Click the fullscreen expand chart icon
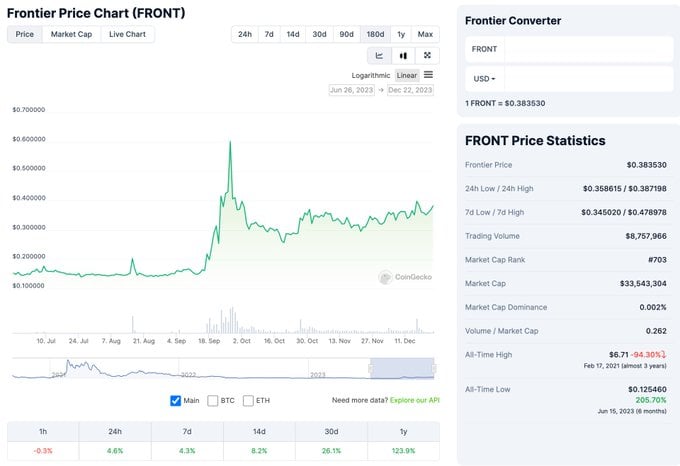This screenshot has height=466, width=680. [428, 56]
